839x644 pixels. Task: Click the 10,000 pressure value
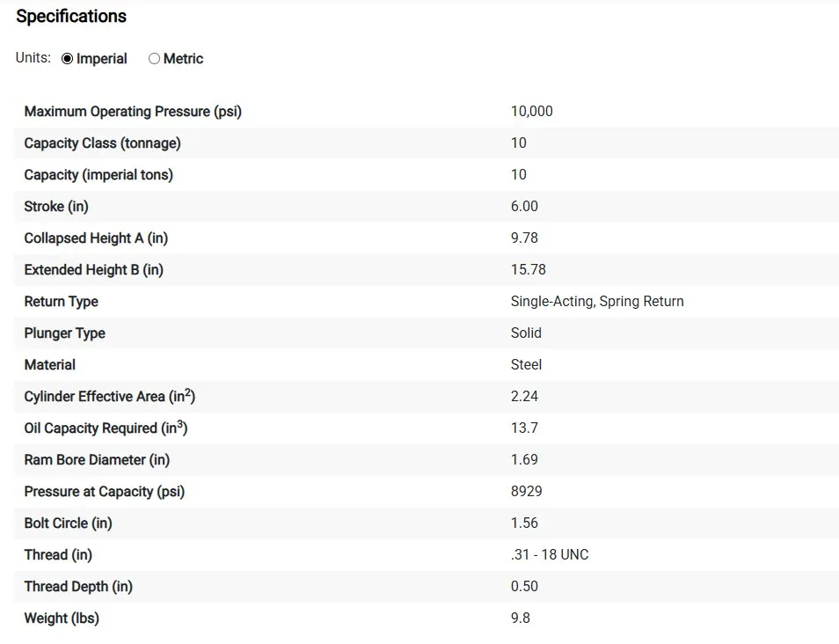click(x=532, y=112)
